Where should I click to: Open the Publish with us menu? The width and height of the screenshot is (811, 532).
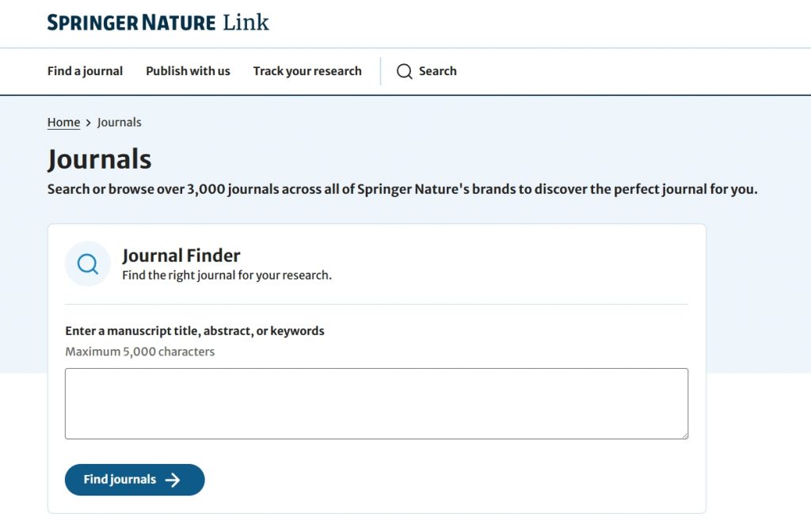coord(188,71)
